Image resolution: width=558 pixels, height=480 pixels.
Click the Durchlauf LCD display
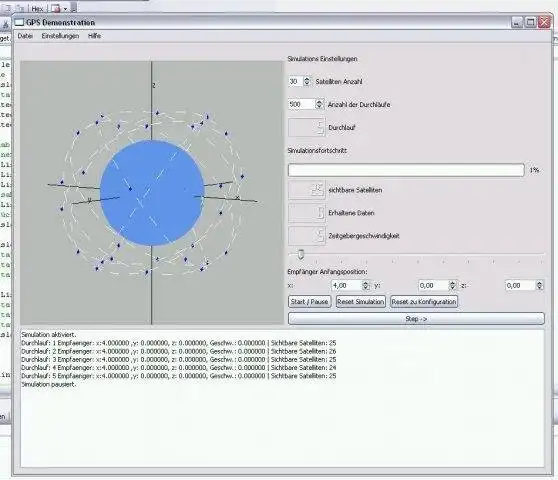point(306,127)
